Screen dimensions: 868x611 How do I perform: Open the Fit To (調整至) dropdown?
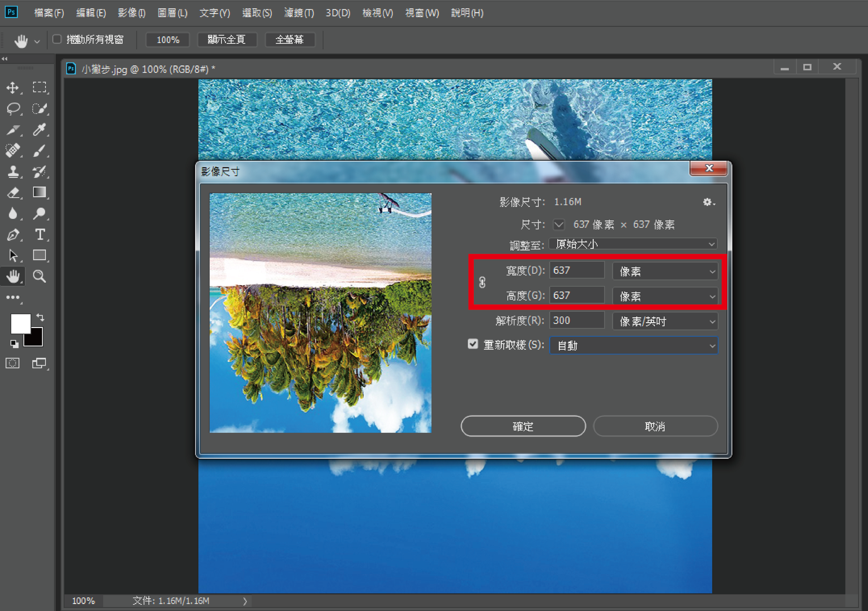[x=633, y=244]
